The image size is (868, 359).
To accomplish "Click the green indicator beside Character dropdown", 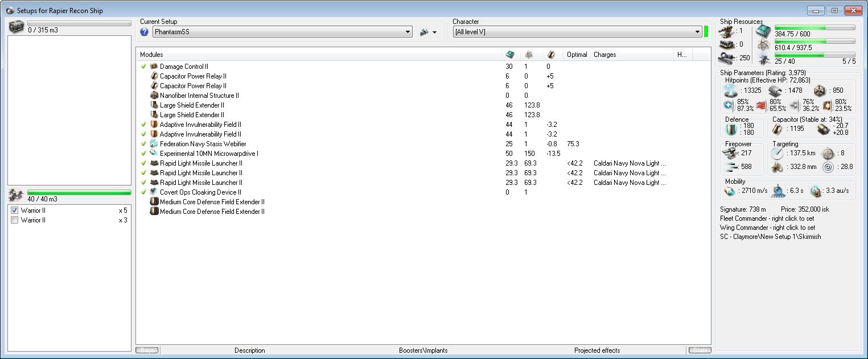I will 706,32.
